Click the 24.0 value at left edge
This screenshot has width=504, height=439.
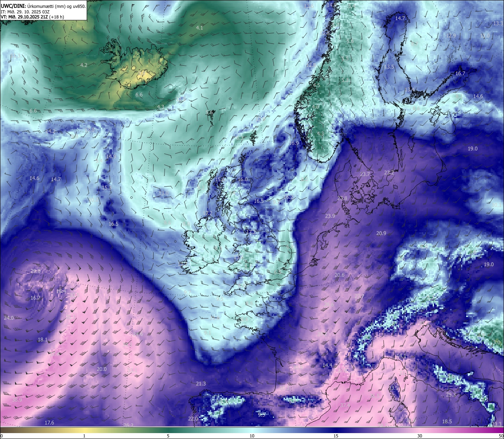9,317
